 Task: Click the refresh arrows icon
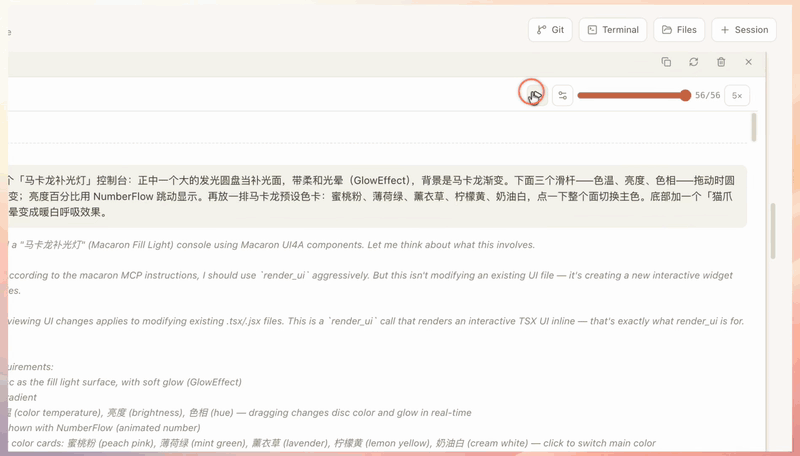pyautogui.click(x=693, y=62)
